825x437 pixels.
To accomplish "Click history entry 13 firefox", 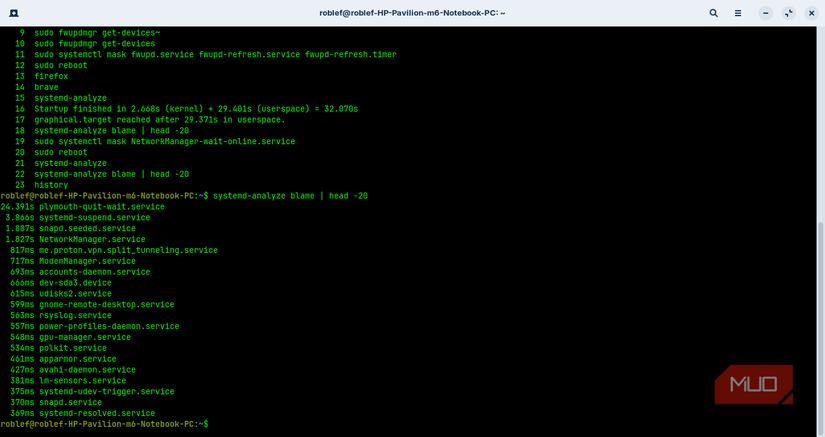I will tap(42, 76).
